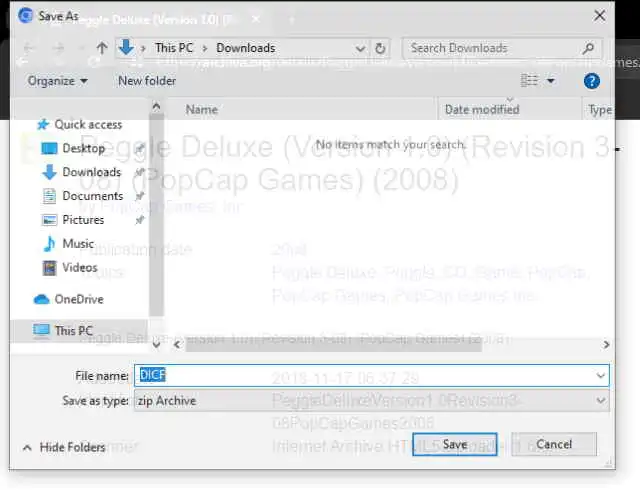
Task: Refresh the Downloads folder listing
Action: [x=380, y=48]
